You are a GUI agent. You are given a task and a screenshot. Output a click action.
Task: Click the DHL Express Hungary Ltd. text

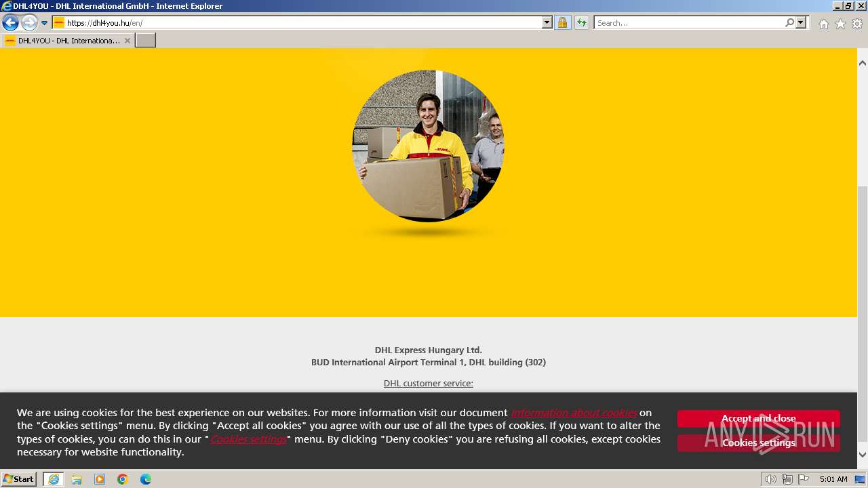429,350
